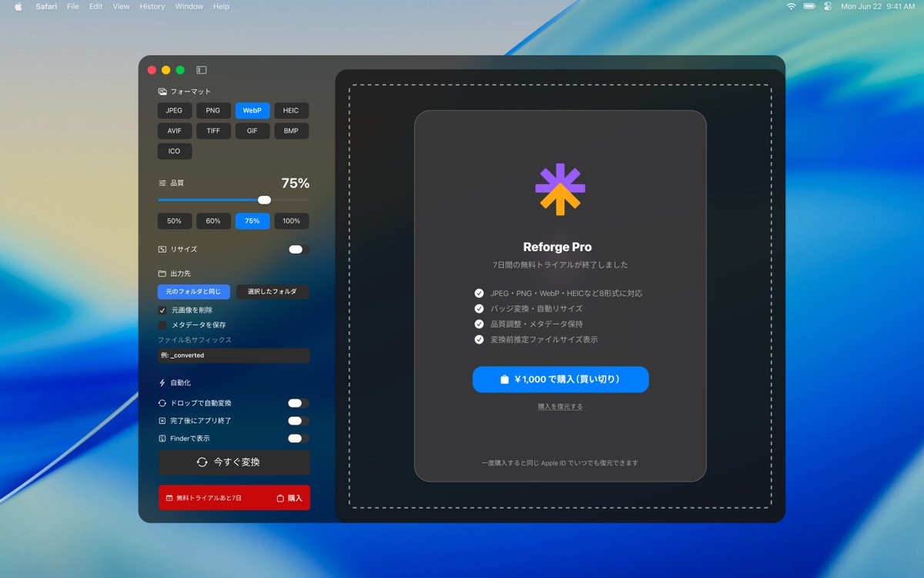Enable the Finderで表示 switch
Image resolution: width=924 pixels, height=578 pixels.
tap(299, 439)
